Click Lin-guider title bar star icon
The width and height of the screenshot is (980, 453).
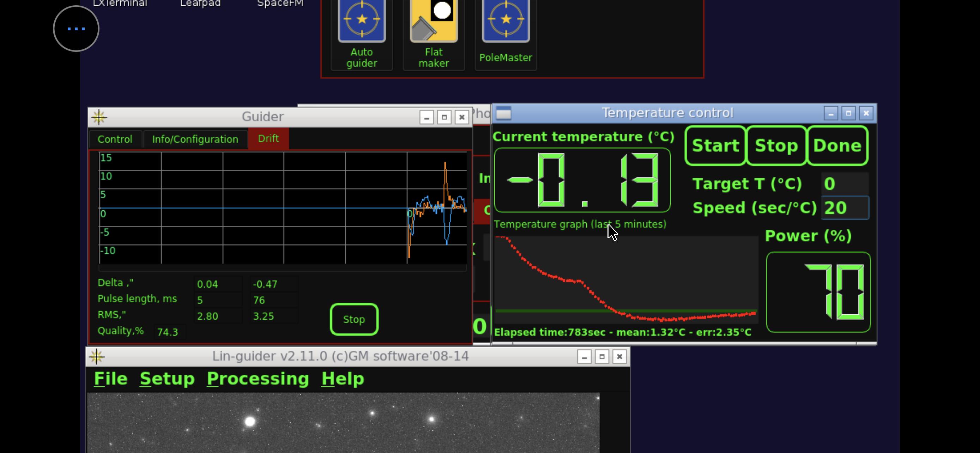pos(97,356)
